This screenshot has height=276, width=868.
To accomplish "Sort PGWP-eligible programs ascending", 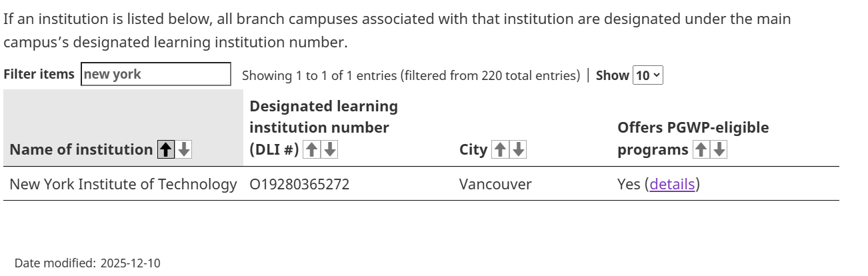I will [x=701, y=150].
